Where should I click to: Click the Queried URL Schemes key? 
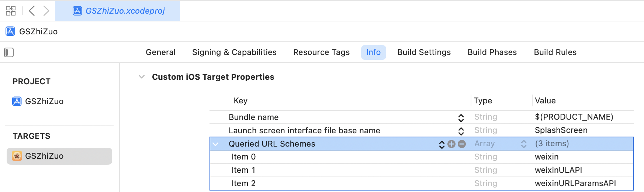tap(272, 144)
